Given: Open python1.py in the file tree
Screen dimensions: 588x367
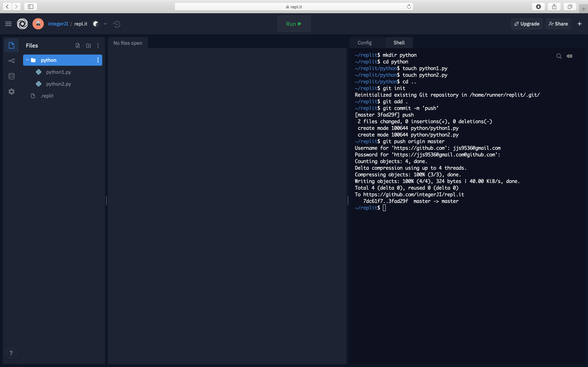Looking at the screenshot, I should coord(58,72).
